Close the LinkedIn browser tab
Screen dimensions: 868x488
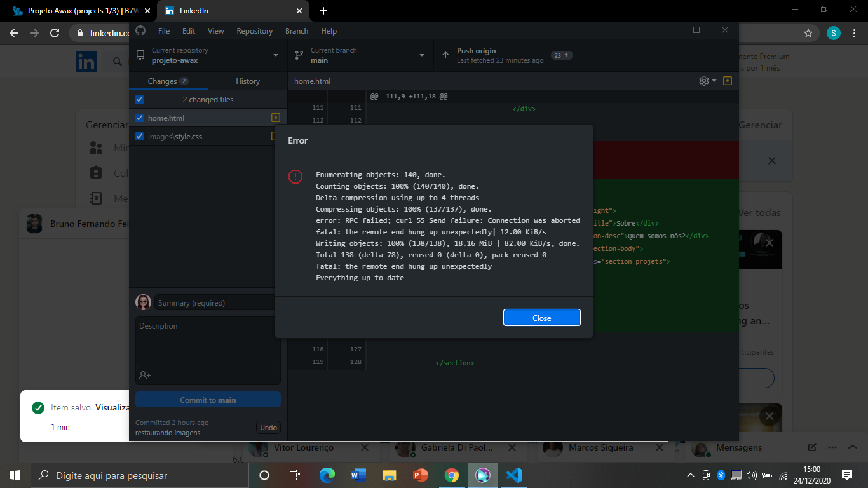(x=298, y=11)
